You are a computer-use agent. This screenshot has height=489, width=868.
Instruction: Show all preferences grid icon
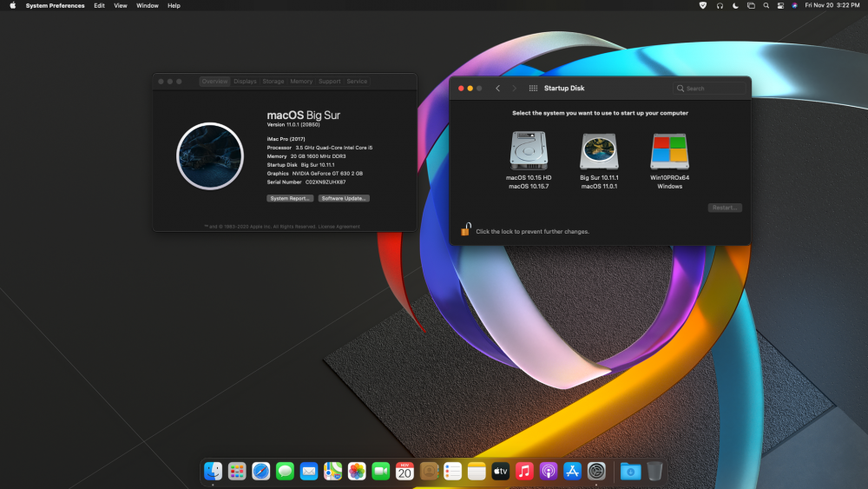(533, 88)
